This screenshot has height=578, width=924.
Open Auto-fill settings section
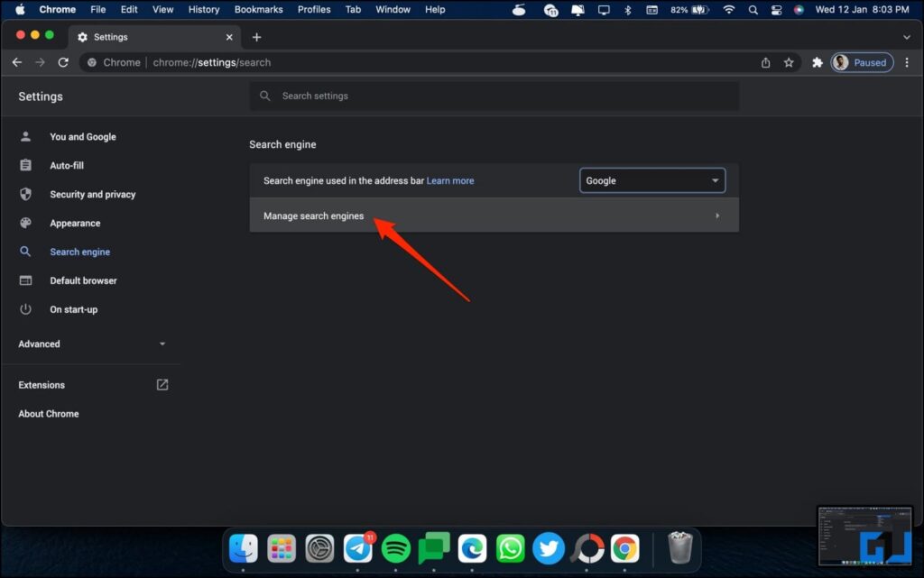(67, 165)
